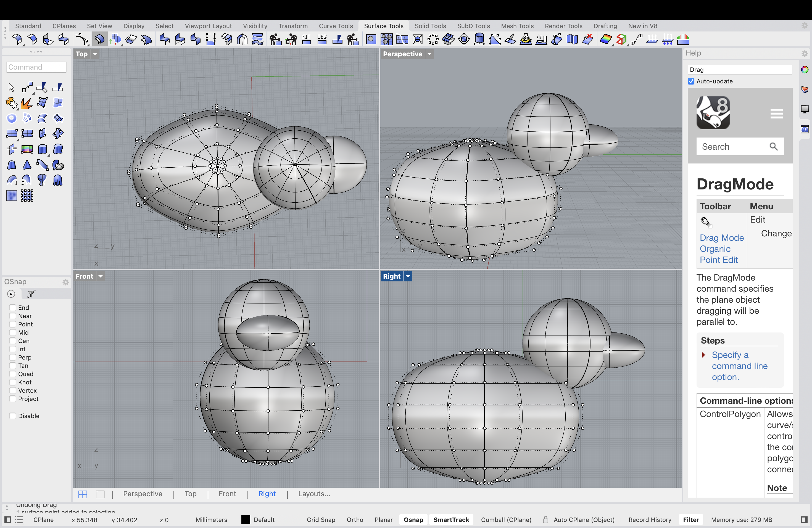Click the picture frame colorful plane icon
812x528 pixels.
click(x=27, y=149)
